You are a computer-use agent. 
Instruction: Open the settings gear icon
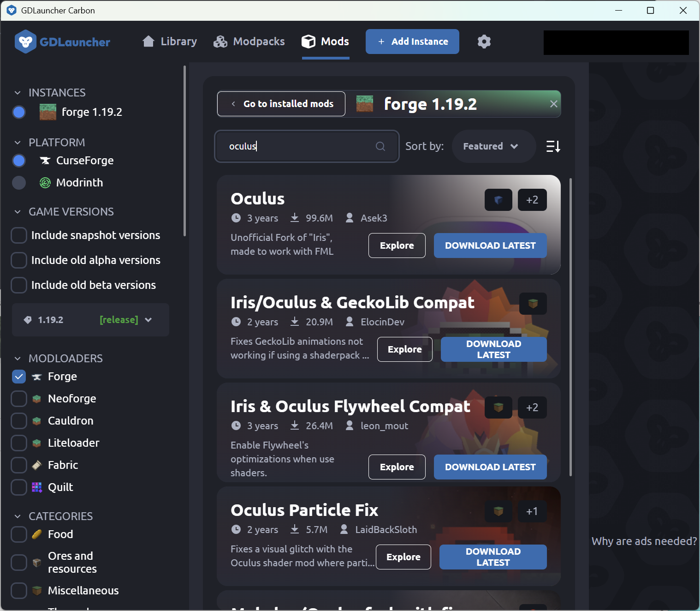tap(484, 42)
